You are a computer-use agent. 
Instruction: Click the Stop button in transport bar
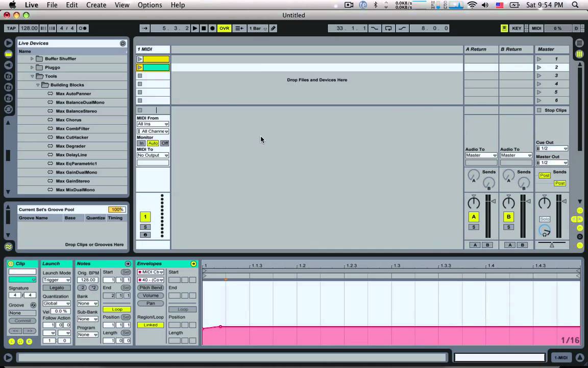click(204, 28)
